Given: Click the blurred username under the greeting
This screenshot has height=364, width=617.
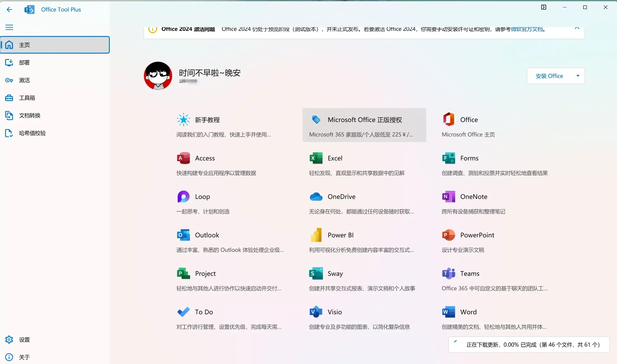Looking at the screenshot, I should [188, 81].
